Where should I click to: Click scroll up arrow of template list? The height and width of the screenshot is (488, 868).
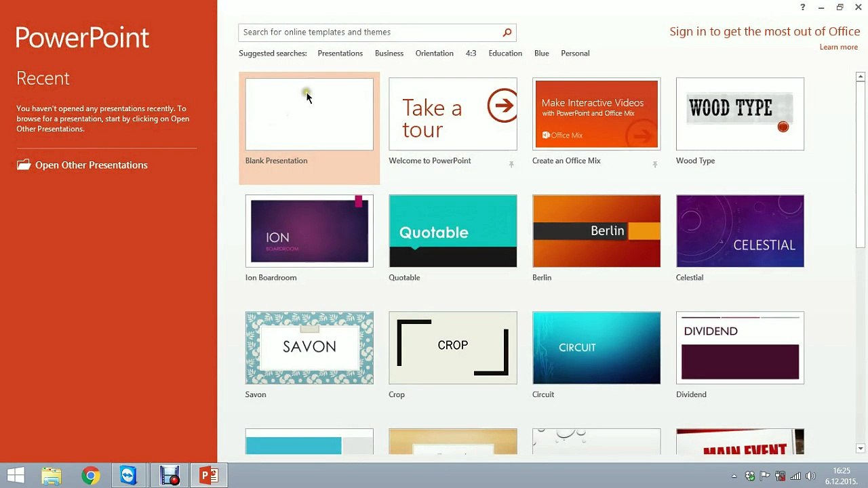tap(860, 77)
